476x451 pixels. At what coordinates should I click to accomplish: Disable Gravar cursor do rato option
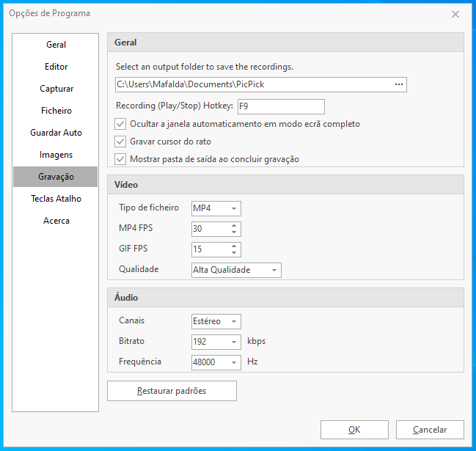pyautogui.click(x=121, y=142)
